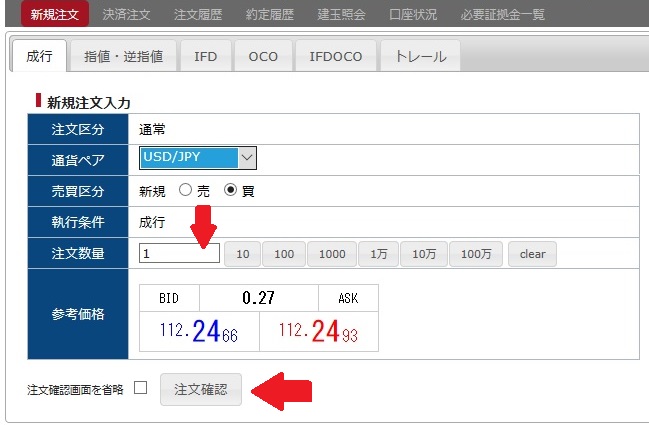Switch to the トレール order tab
Image resolution: width=649 pixels, height=425 pixels.
pyautogui.click(x=421, y=56)
